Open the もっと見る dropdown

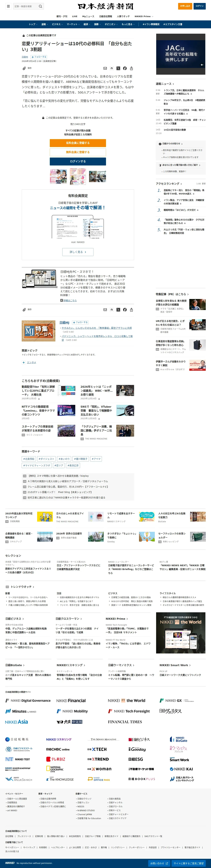pos(128,24)
